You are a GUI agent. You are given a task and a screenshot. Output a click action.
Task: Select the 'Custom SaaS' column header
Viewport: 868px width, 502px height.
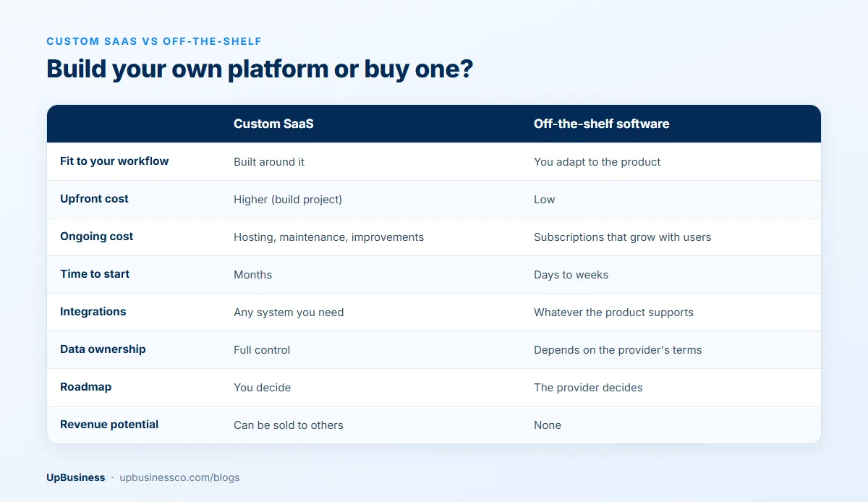point(273,124)
